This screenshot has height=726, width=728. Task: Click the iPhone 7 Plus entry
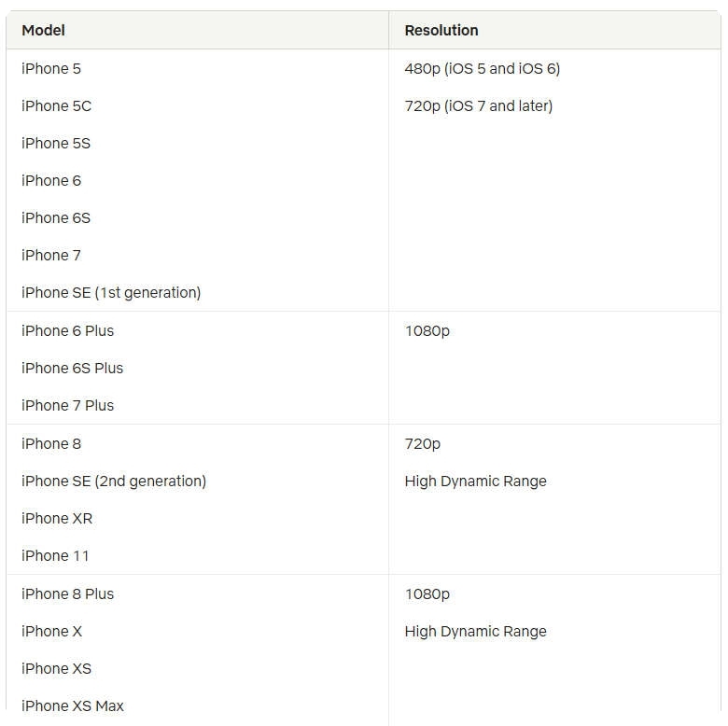(x=67, y=405)
